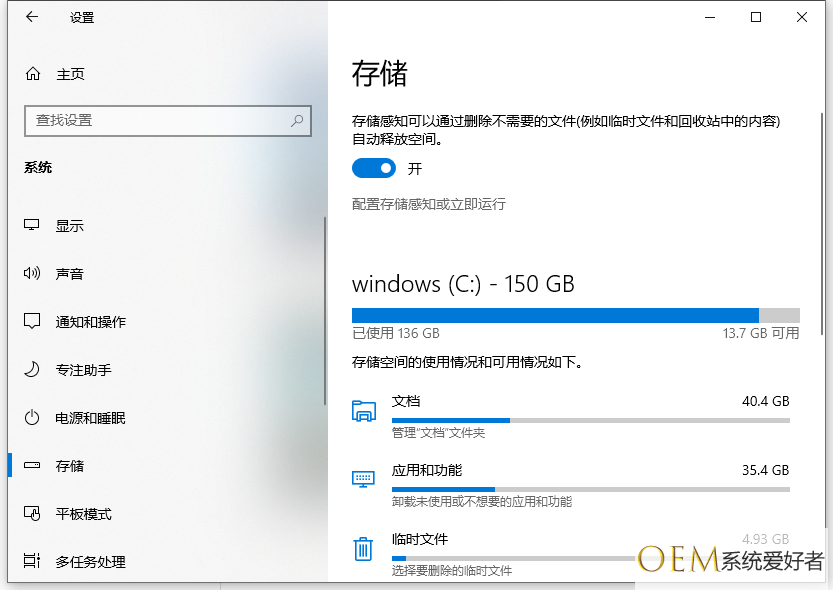
Task: Click the C: drive usage bar
Action: point(575,315)
